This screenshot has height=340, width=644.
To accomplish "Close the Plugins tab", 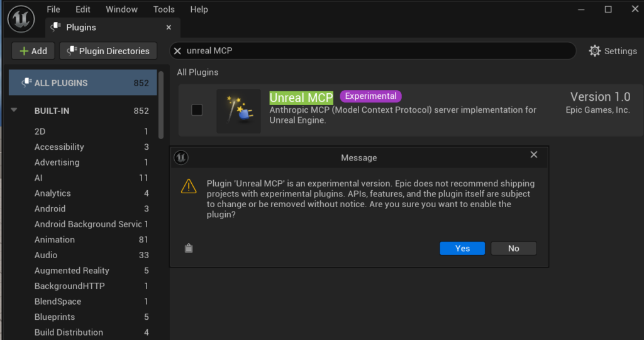I will pyautogui.click(x=169, y=27).
